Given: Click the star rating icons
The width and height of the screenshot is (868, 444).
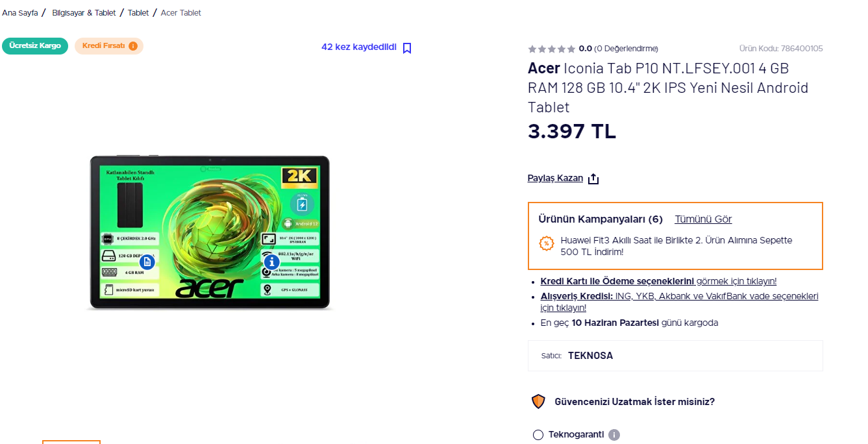Looking at the screenshot, I should click(x=552, y=49).
